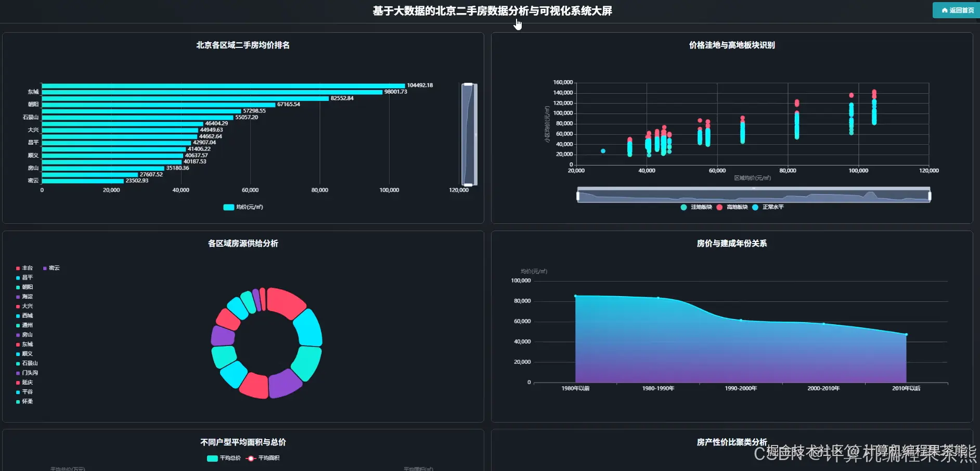Toggle the 大兴 pie legend entry
The height and width of the screenshot is (471, 980).
coord(24,306)
